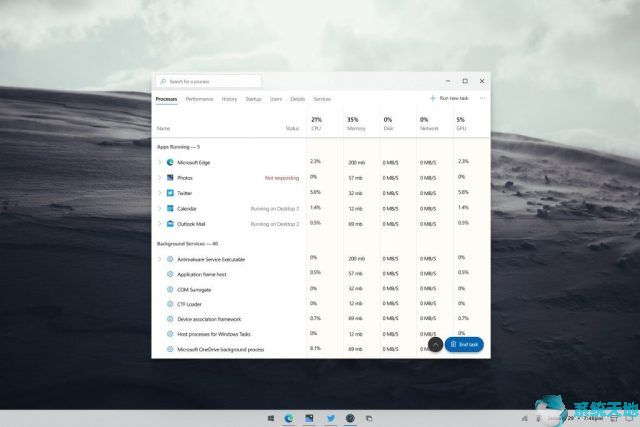
Task: Click the magnifier icon in the search box
Action: [163, 81]
